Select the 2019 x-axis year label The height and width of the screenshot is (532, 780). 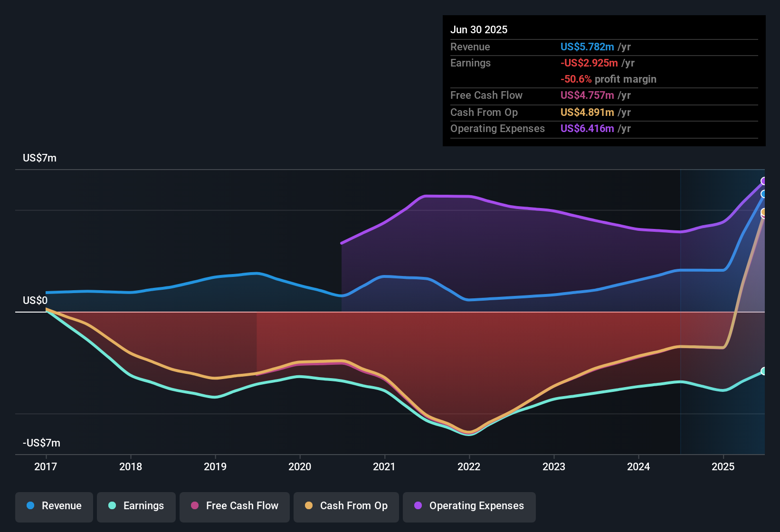coord(215,467)
